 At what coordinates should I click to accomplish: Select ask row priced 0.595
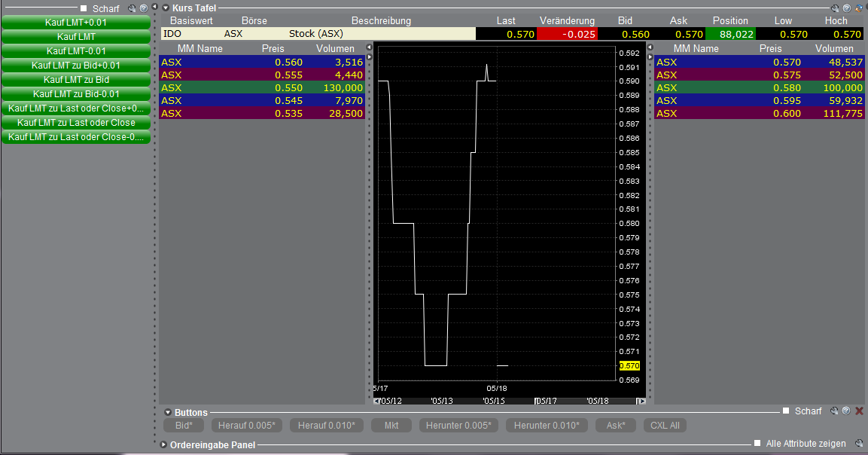coord(760,100)
